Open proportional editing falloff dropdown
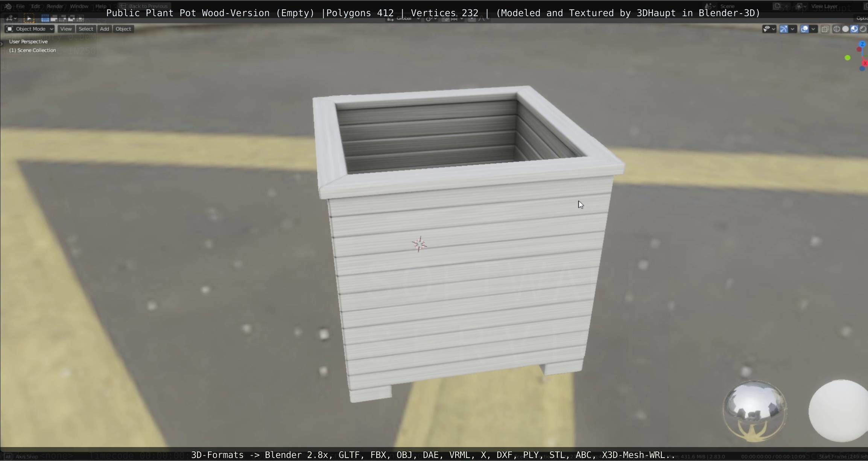The image size is (868, 461). pos(483,18)
